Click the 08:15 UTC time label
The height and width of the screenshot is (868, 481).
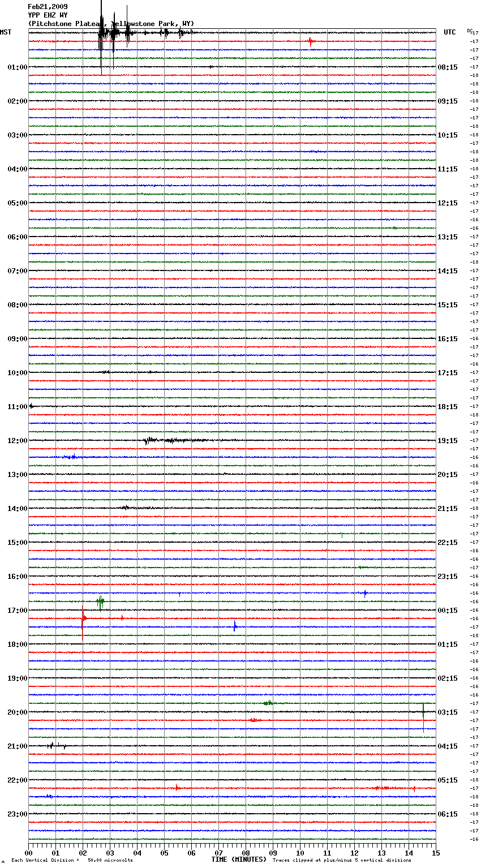coord(448,67)
